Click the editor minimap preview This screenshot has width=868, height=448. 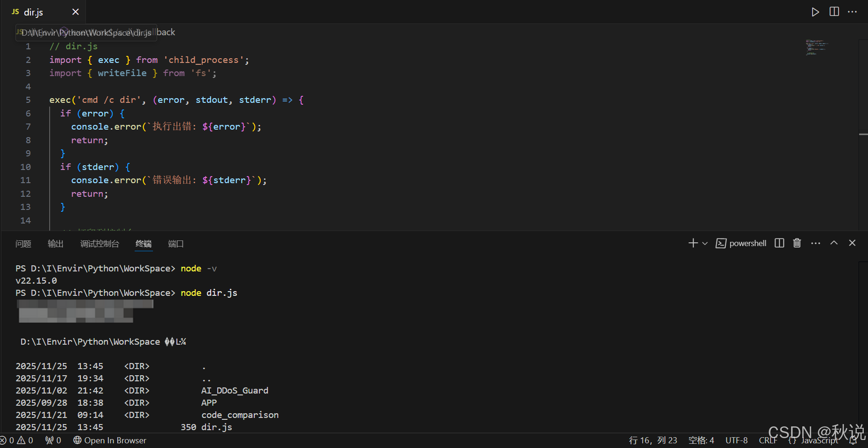click(x=817, y=47)
